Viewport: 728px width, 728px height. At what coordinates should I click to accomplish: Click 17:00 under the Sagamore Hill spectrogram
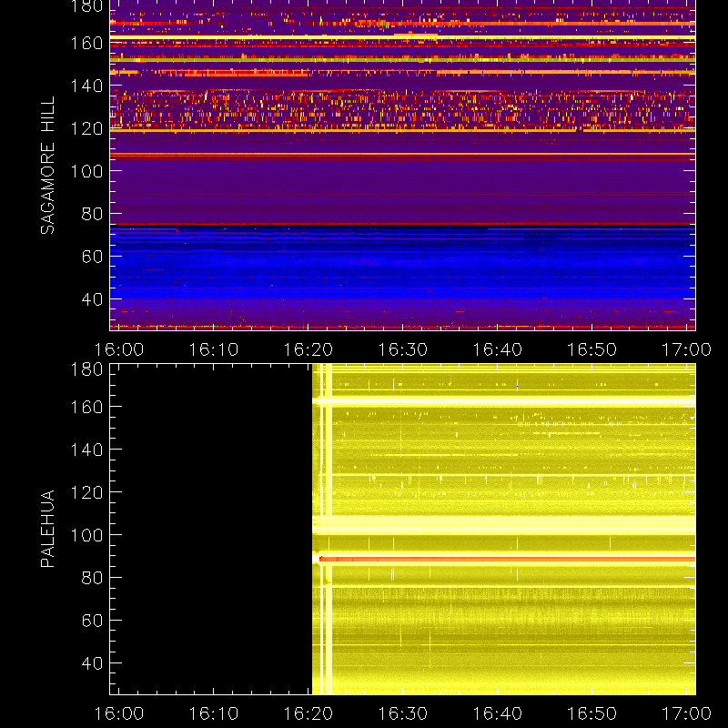(686, 349)
